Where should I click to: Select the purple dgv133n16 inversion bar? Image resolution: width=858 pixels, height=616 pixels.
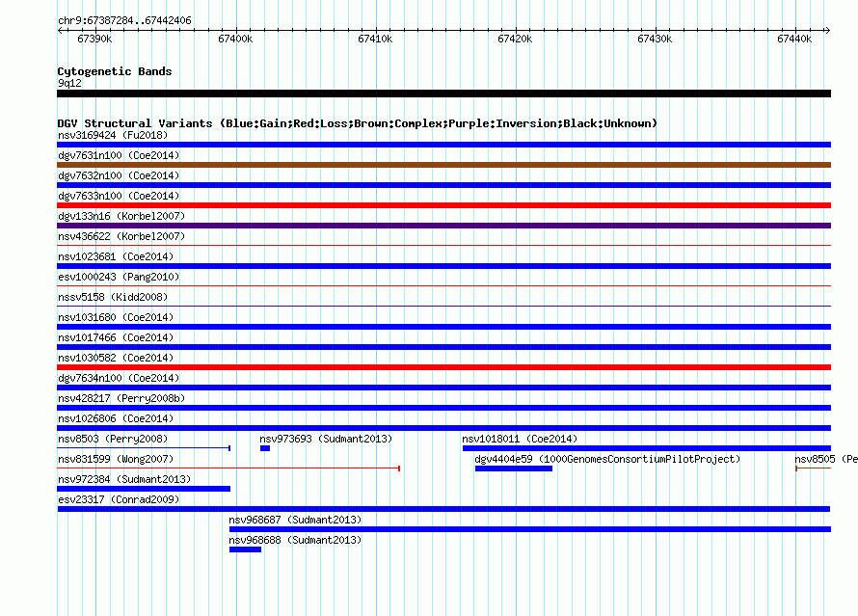[443, 226]
